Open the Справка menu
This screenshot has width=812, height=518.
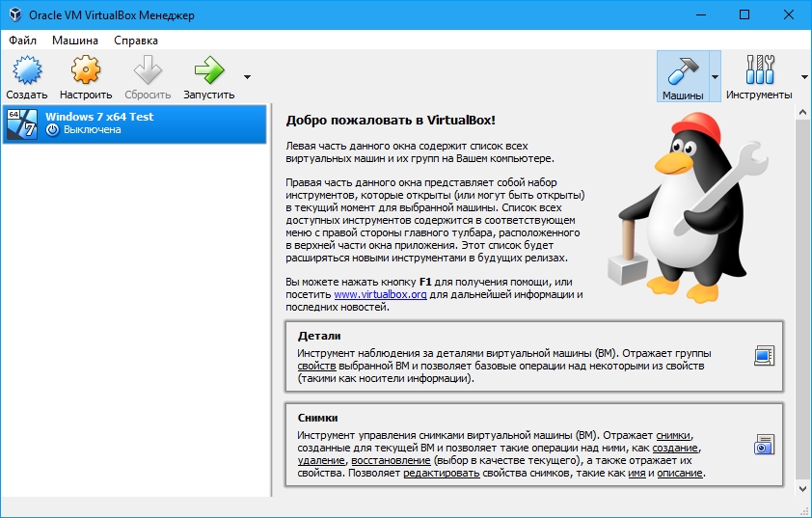(x=136, y=41)
